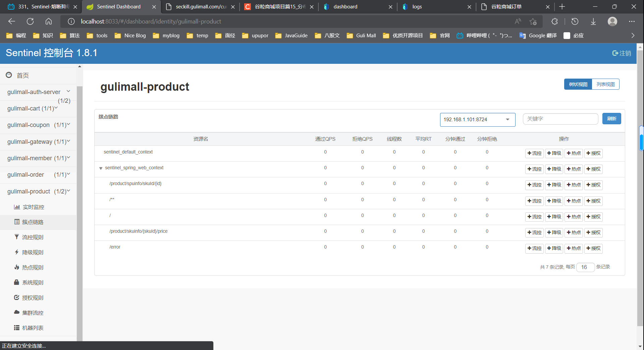
Task: Open the 192.168.1.101:8724 machine dropdown
Action: [x=477, y=120]
